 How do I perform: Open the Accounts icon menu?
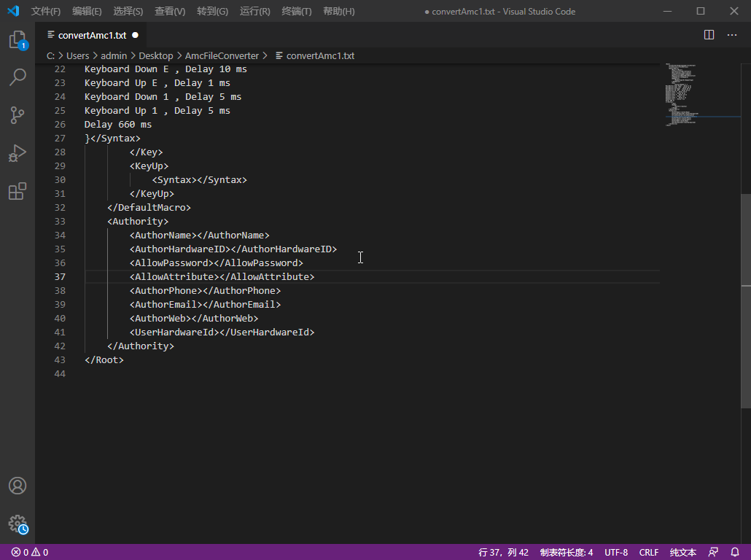[17, 486]
